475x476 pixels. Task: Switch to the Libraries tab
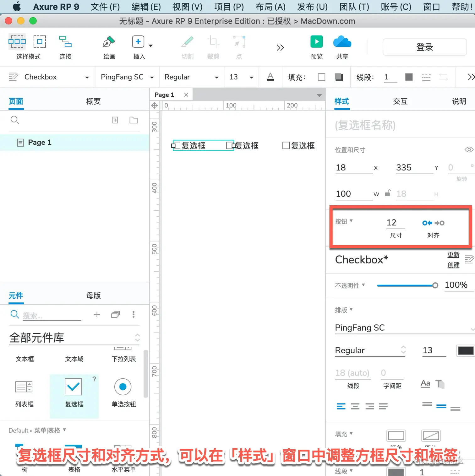click(x=16, y=295)
